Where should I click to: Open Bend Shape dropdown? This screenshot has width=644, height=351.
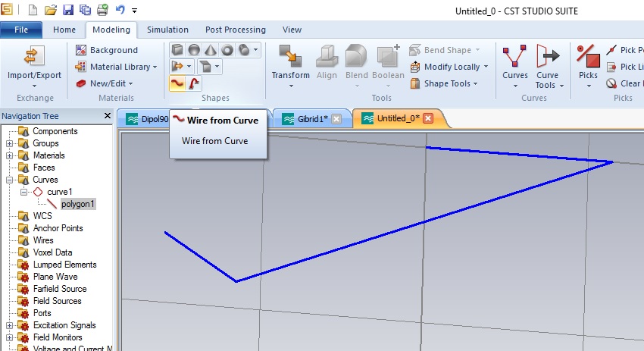point(445,50)
